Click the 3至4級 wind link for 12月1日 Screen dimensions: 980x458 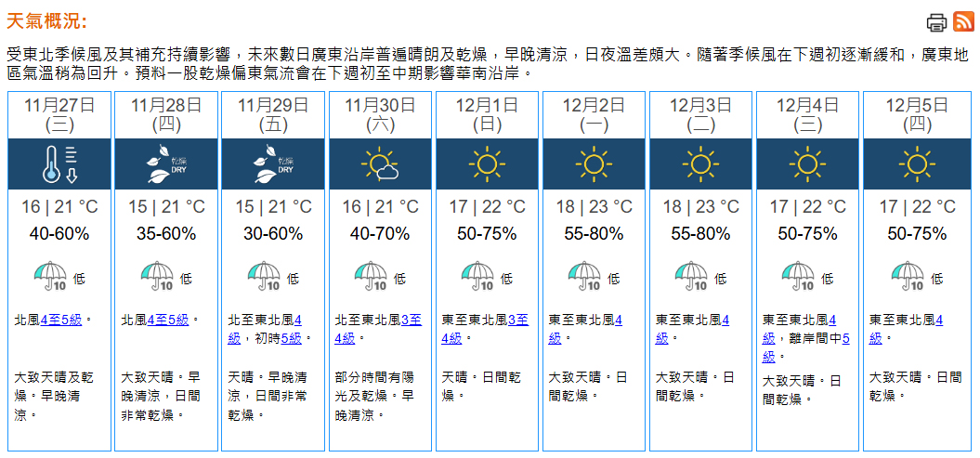click(516, 320)
